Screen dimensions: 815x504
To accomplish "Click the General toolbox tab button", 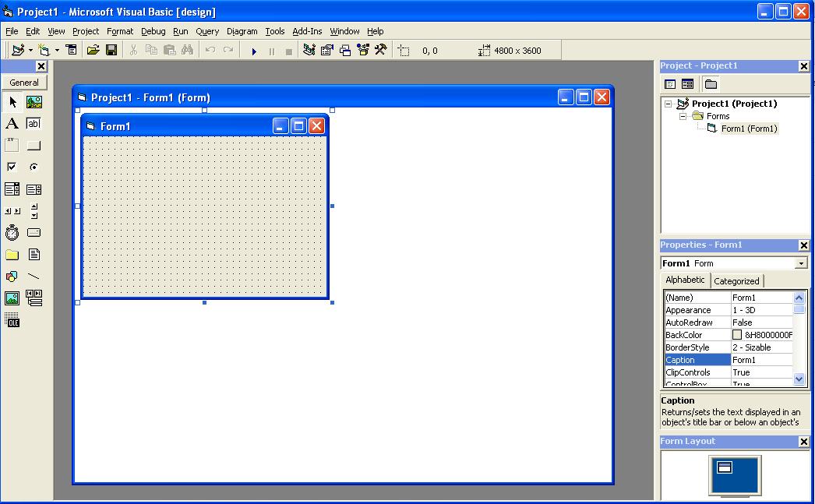I will point(24,82).
